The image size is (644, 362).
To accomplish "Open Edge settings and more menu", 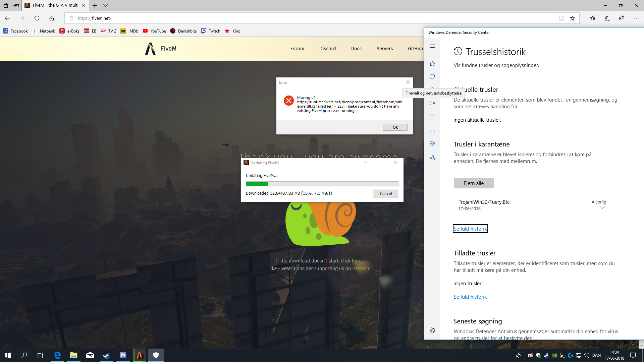I will click(x=636, y=18).
